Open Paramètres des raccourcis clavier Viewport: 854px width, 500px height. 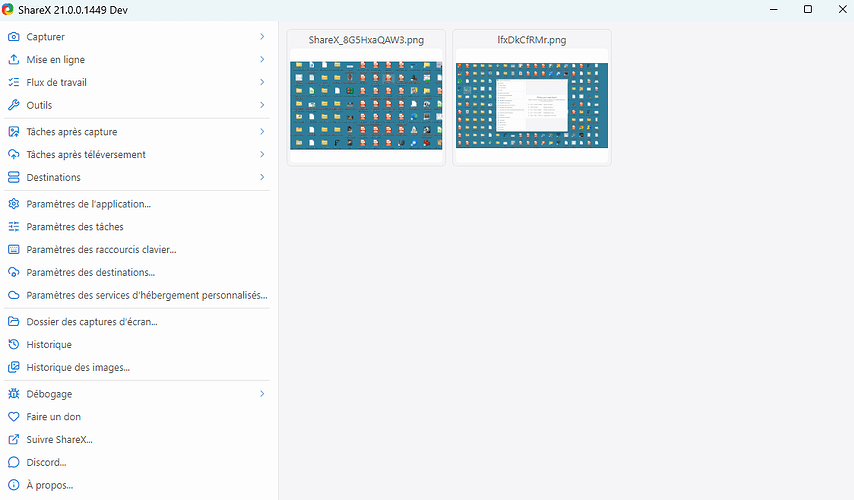click(x=137, y=250)
